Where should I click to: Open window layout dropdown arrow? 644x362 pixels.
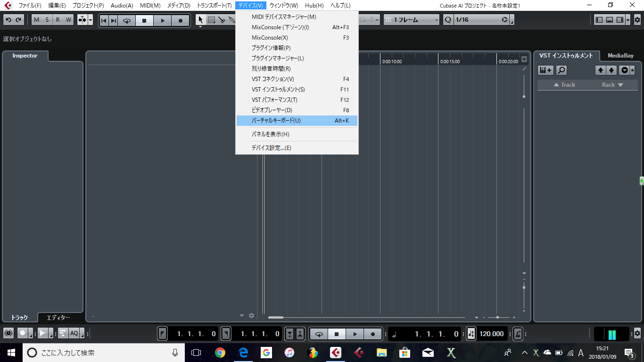point(628,20)
